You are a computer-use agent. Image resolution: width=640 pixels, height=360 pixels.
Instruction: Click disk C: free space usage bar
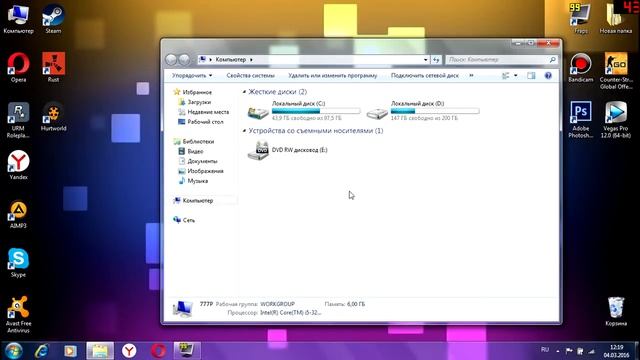(x=316, y=111)
